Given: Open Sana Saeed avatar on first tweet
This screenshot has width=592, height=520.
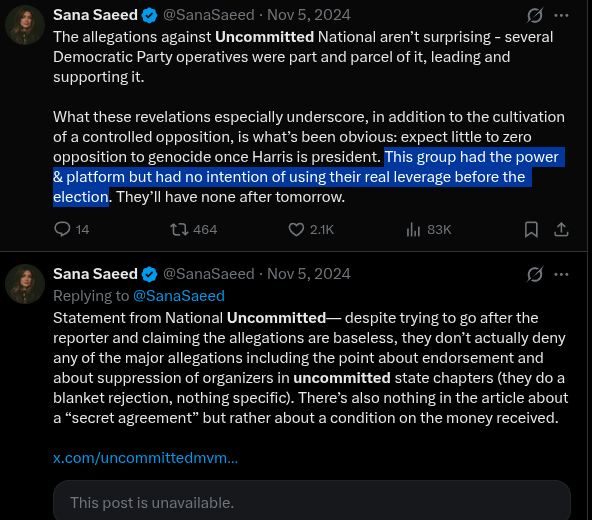Looking at the screenshot, I should click(x=25, y=25).
